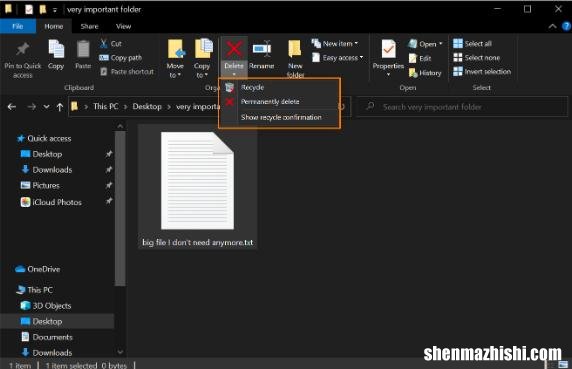572x369 pixels.
Task: Click Select all in the ribbon
Action: click(472, 44)
